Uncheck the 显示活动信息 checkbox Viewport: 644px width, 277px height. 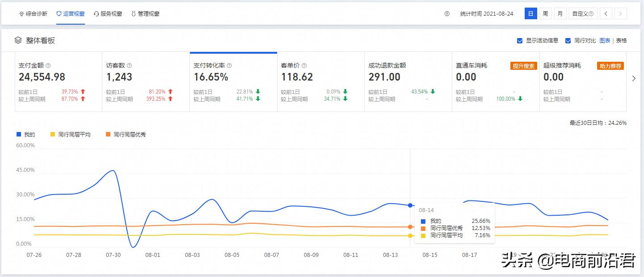(x=520, y=41)
